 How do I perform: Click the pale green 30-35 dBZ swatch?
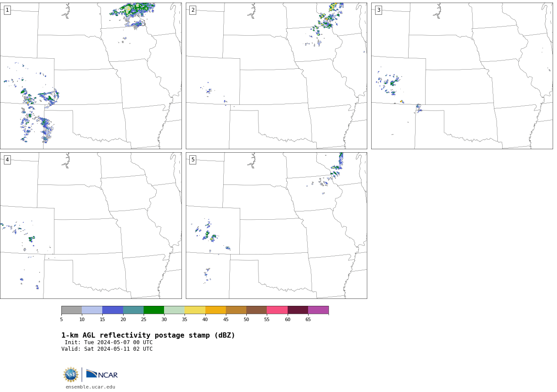pyautogui.click(x=174, y=310)
